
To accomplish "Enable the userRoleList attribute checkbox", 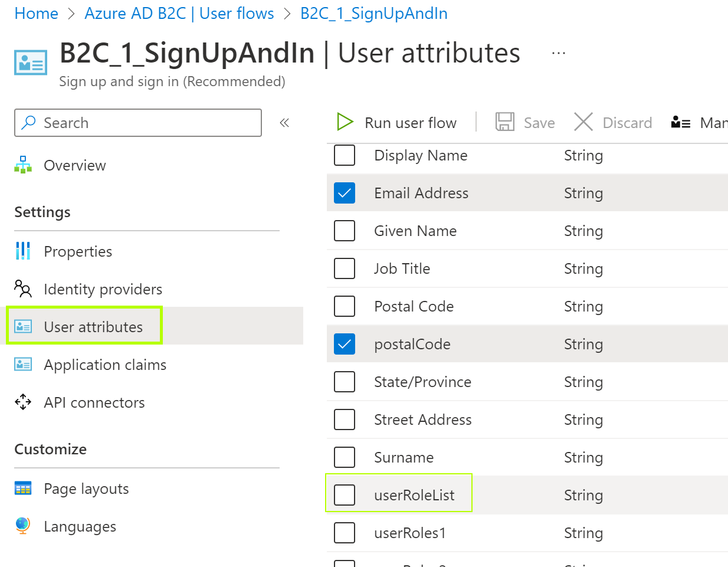I will (x=345, y=495).
